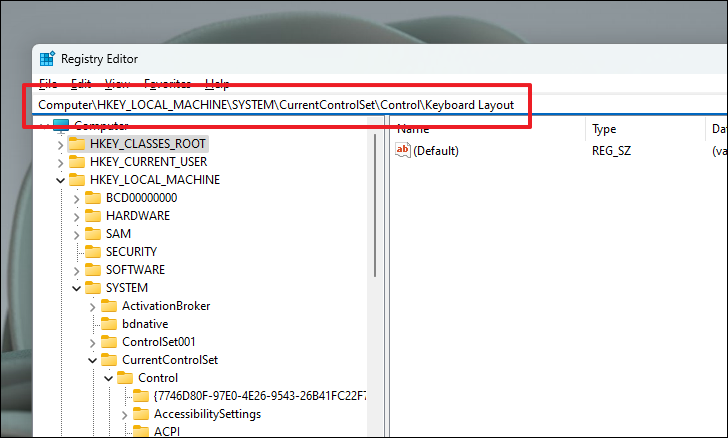The height and width of the screenshot is (438, 728).
Task: Click the {7746D80F GUID folder icon
Action: pyautogui.click(x=141, y=396)
